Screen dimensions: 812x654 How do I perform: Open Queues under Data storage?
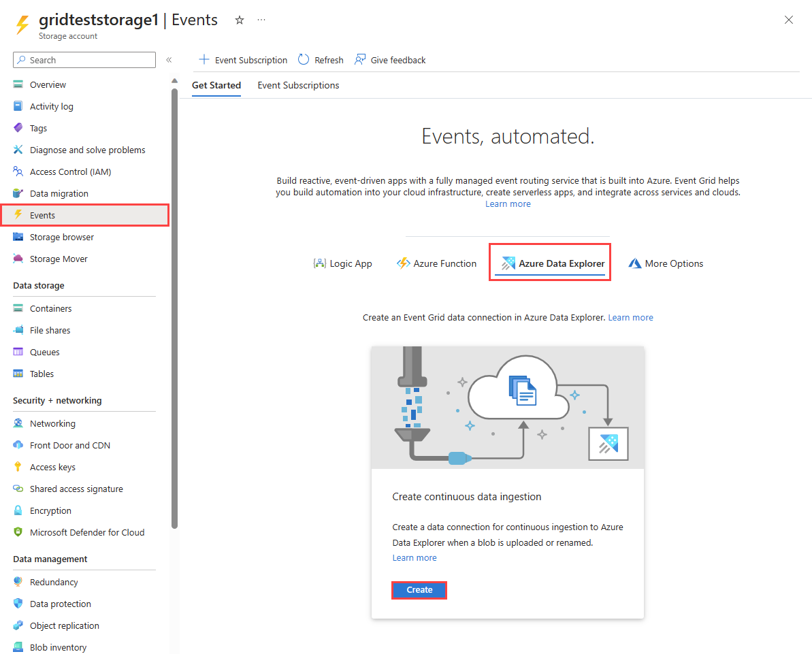(x=44, y=352)
